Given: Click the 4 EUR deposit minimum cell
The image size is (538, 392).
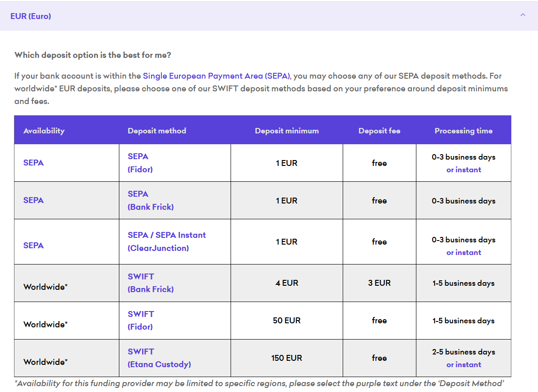Looking at the screenshot, I should (287, 283).
